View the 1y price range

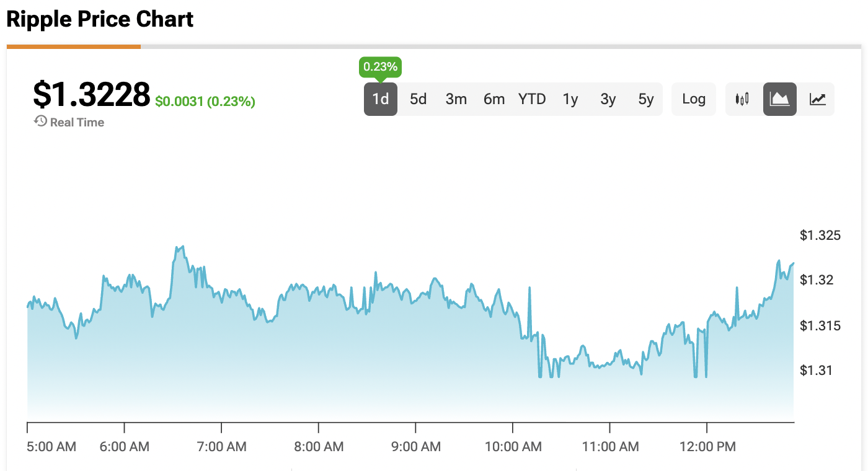570,99
